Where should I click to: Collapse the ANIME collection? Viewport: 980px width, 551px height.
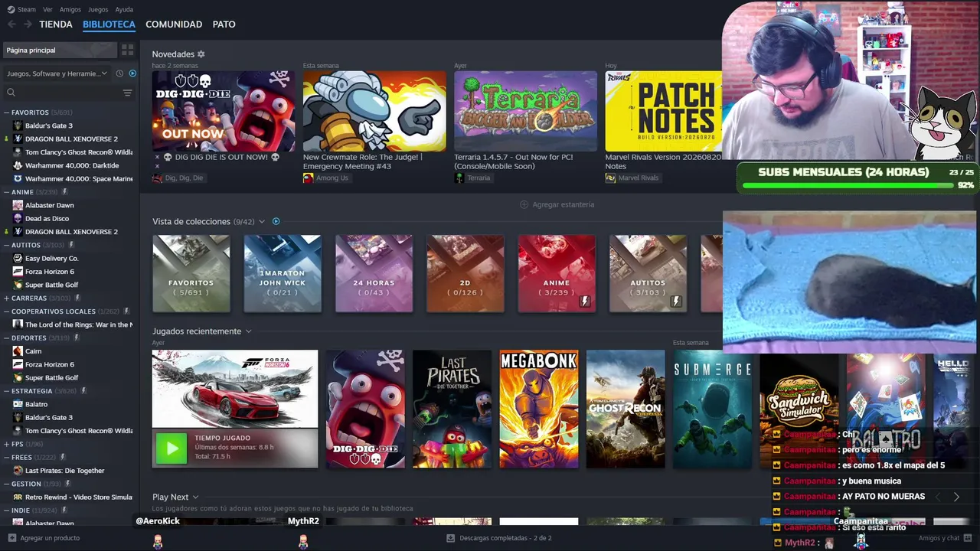point(6,192)
